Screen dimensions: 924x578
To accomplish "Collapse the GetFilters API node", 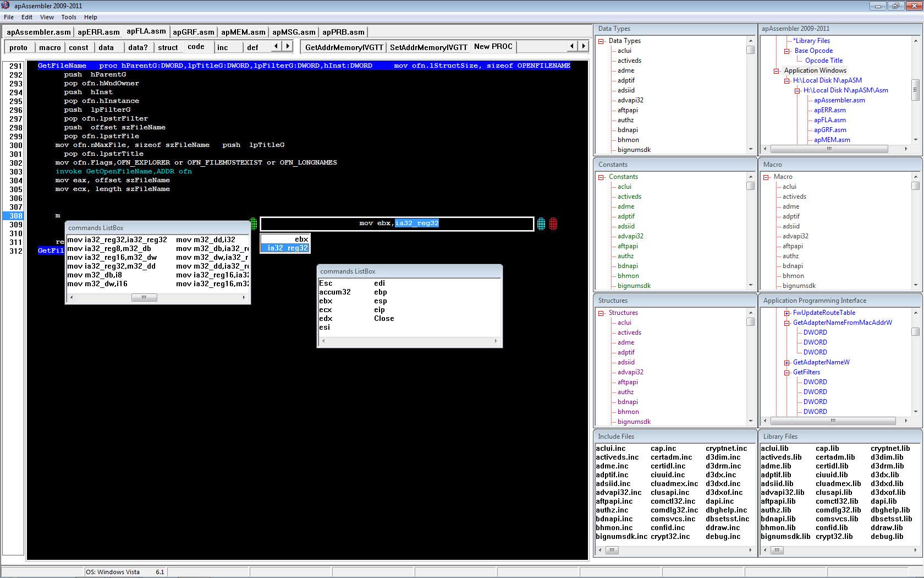I will tap(787, 373).
